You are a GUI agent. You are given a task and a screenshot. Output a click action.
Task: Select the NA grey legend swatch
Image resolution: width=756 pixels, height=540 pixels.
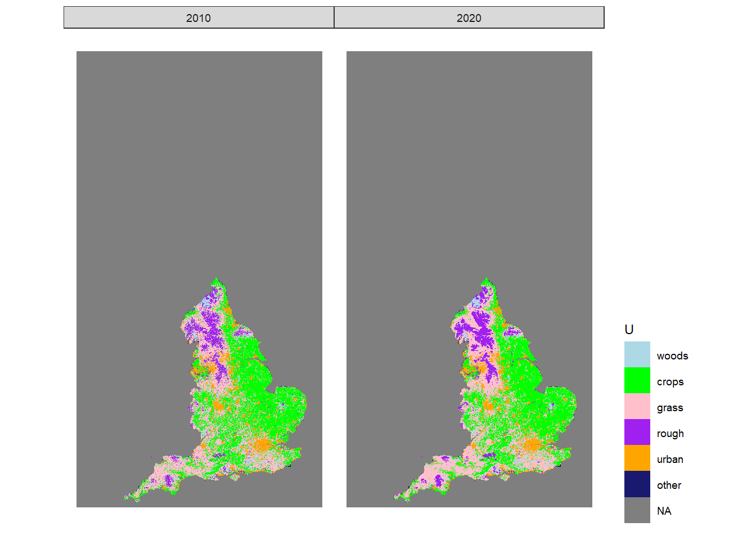tap(637, 510)
